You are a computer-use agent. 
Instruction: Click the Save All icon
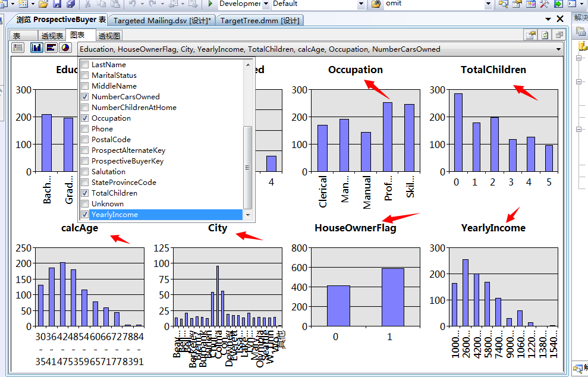pyautogui.click(x=70, y=4)
